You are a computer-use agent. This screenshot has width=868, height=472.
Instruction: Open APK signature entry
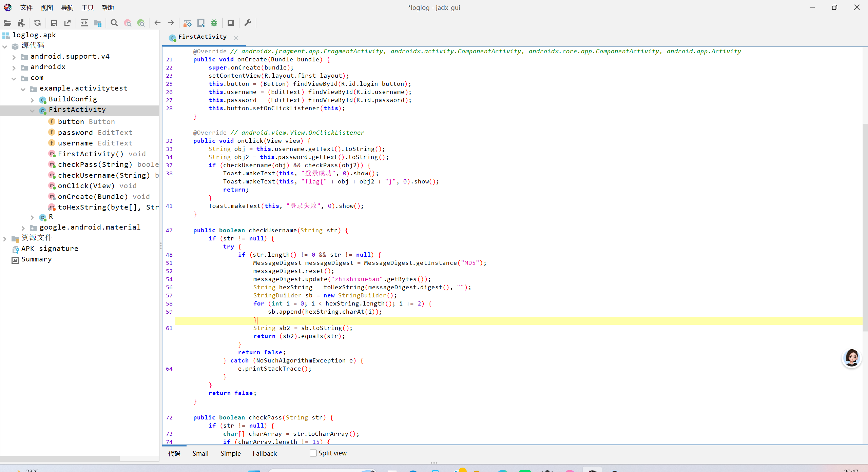pos(50,249)
